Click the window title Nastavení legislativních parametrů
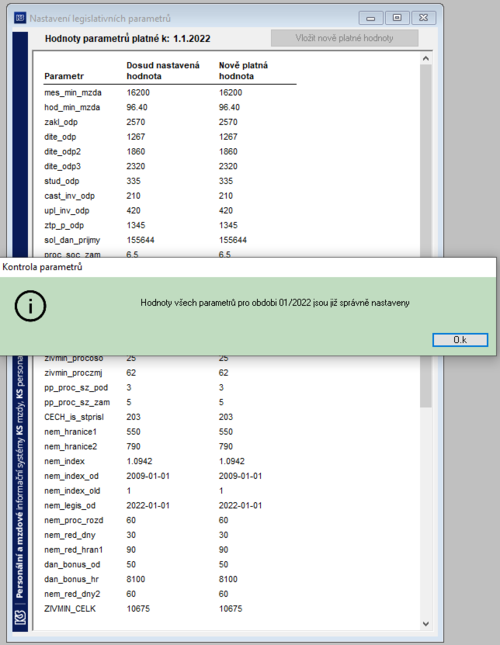The height and width of the screenshot is (645, 500). [100, 19]
